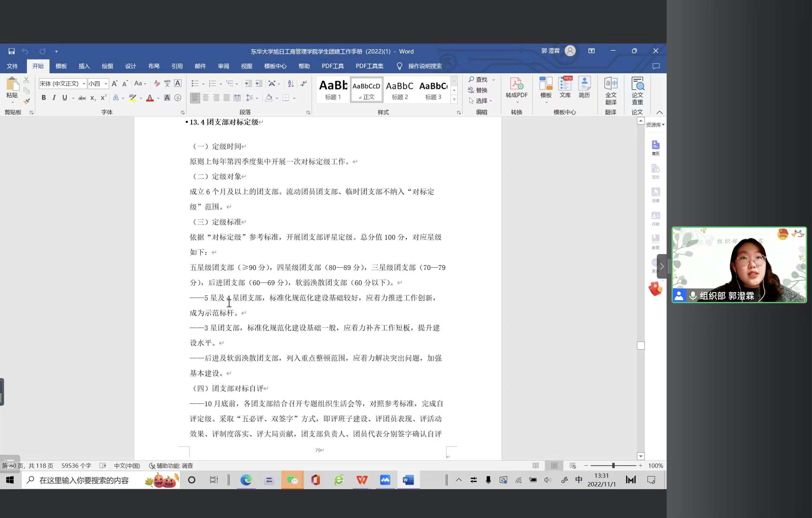Expand the styles gallery list
Image resolution: width=812 pixels, height=518 pixels.
pos(454,99)
